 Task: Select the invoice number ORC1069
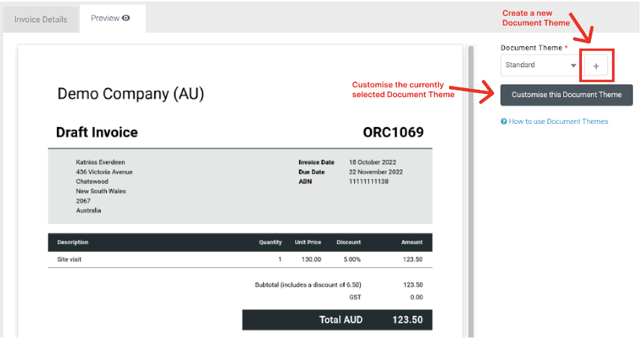[393, 133]
